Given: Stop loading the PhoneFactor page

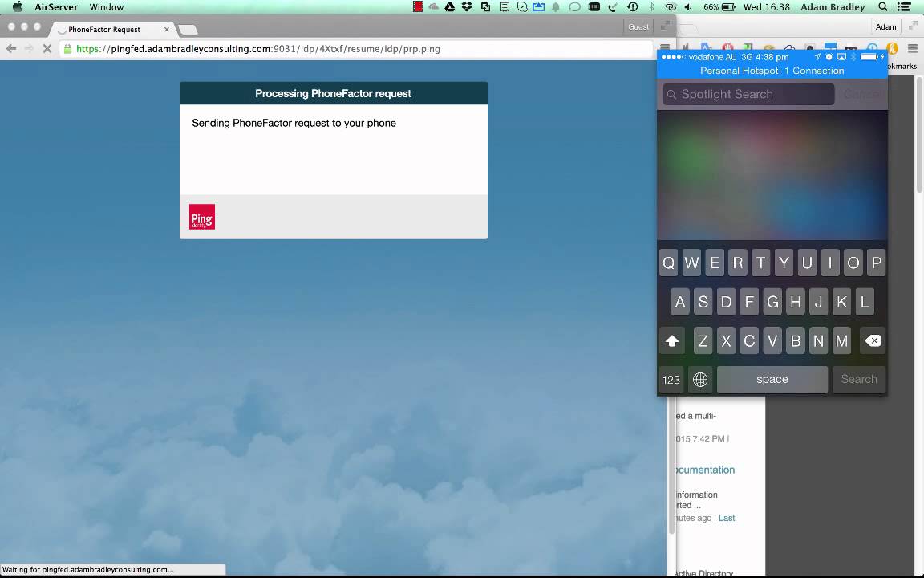Looking at the screenshot, I should 48,49.
